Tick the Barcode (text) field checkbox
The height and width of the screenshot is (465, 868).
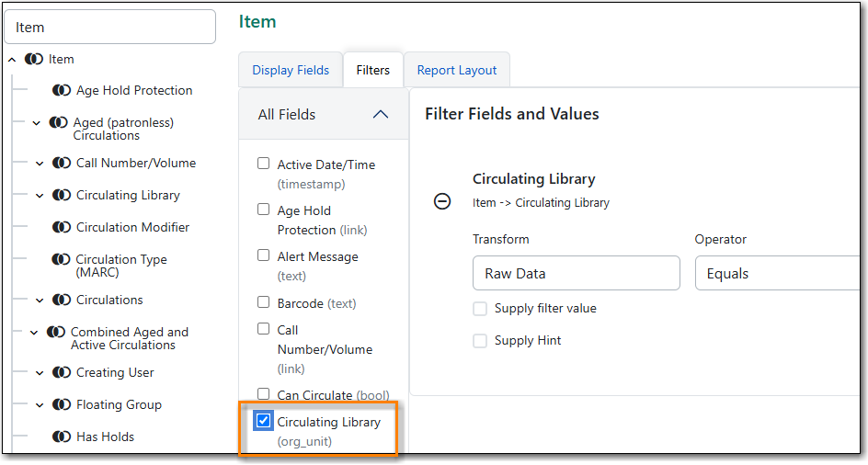click(264, 302)
